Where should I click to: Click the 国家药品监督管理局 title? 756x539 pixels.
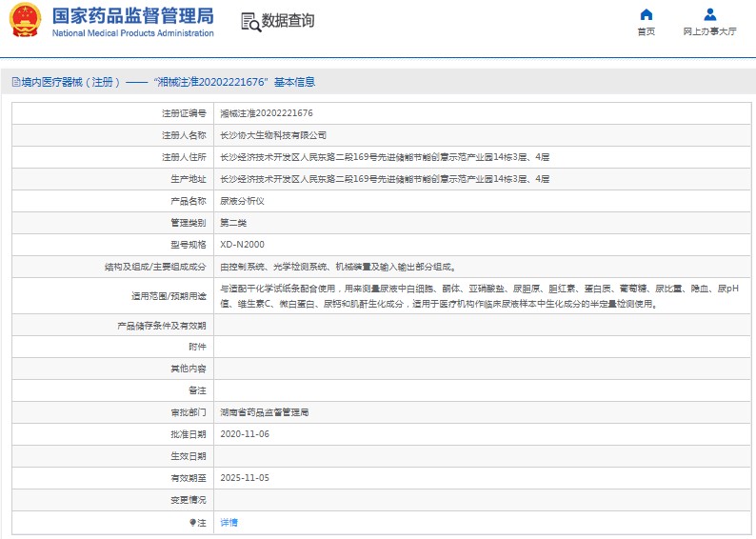(x=133, y=15)
